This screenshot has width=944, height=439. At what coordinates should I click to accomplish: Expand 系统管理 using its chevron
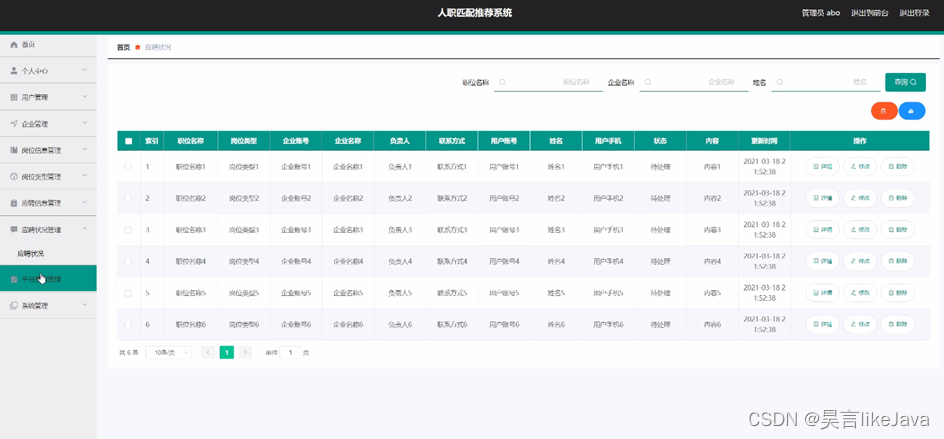85,305
